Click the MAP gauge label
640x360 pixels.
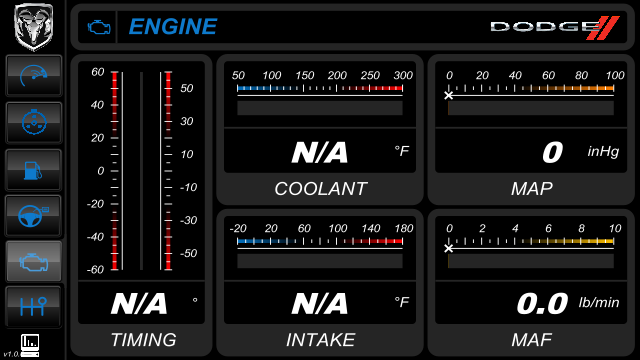click(531, 189)
